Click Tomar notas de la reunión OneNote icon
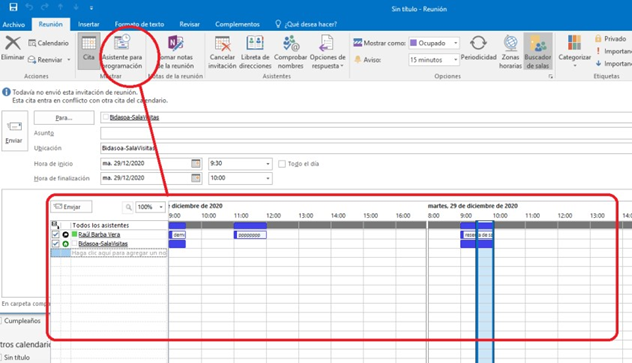 coord(175,43)
